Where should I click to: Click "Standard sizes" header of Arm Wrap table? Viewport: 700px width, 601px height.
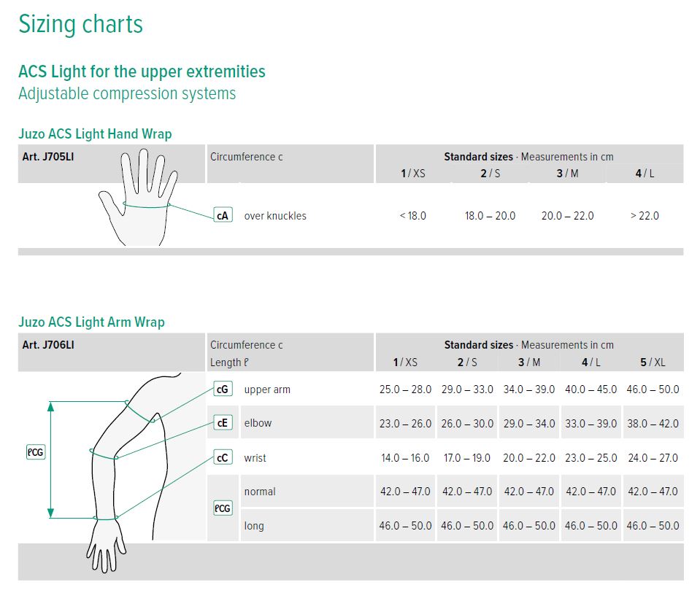tap(479, 345)
